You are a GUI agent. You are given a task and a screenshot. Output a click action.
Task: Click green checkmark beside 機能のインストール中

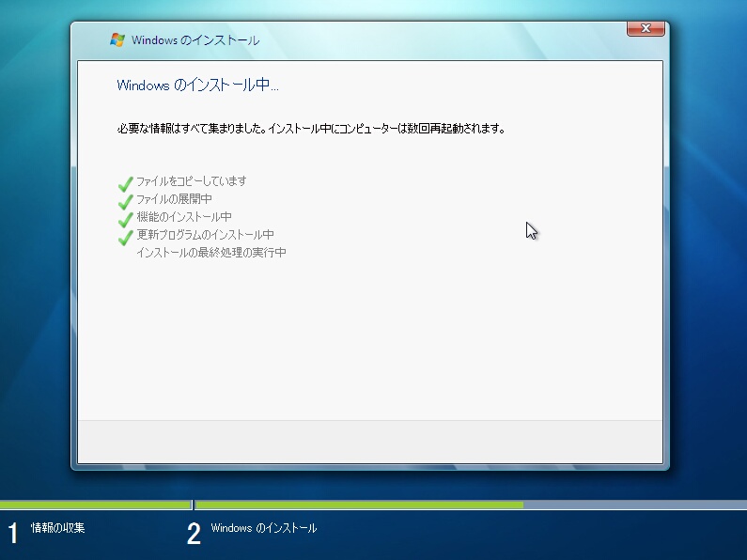(x=125, y=219)
